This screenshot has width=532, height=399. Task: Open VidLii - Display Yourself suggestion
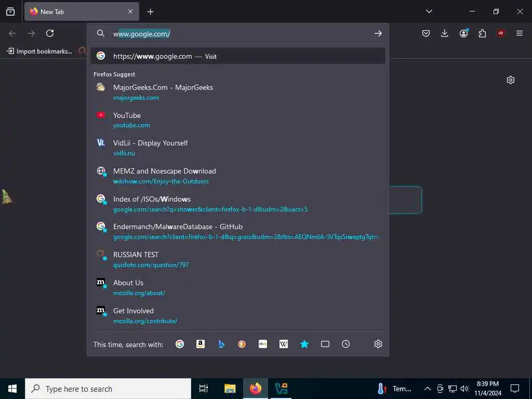[238, 148]
